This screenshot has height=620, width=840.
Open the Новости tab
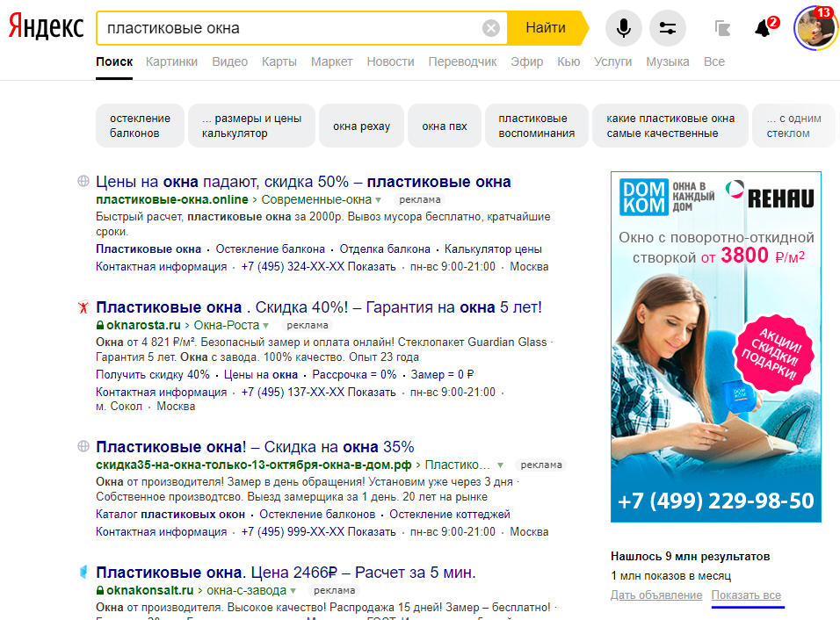click(390, 61)
